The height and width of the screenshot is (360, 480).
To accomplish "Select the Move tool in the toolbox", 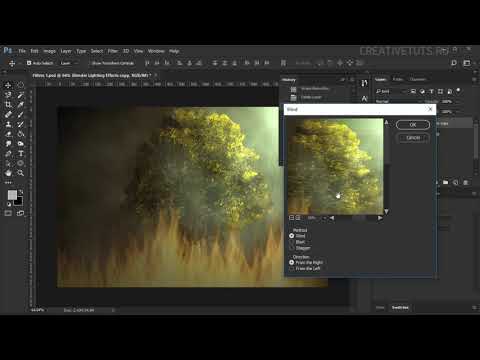I will coord(8,85).
